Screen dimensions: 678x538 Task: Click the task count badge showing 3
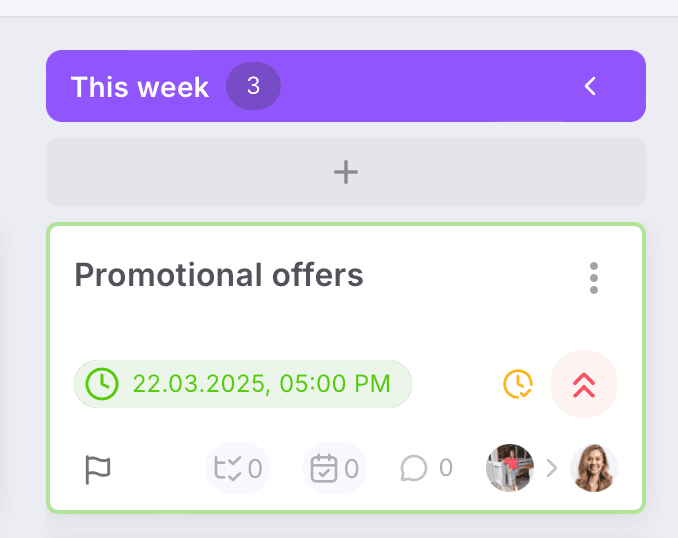click(253, 86)
